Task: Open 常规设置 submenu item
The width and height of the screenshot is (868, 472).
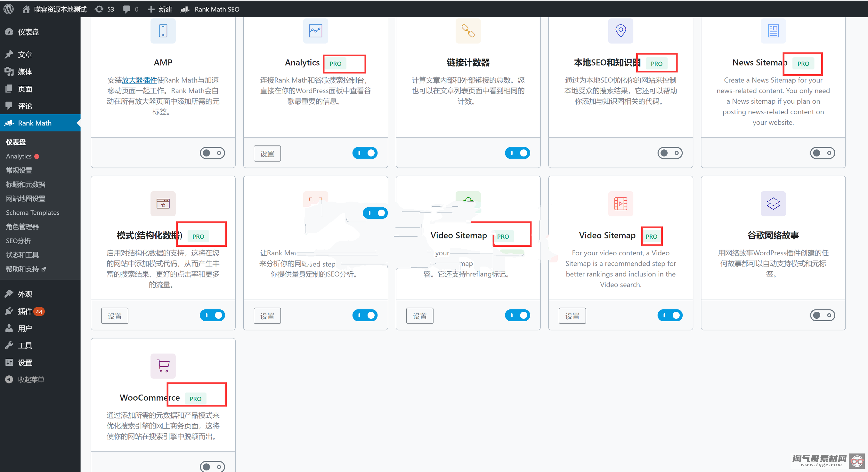Action: (x=19, y=170)
